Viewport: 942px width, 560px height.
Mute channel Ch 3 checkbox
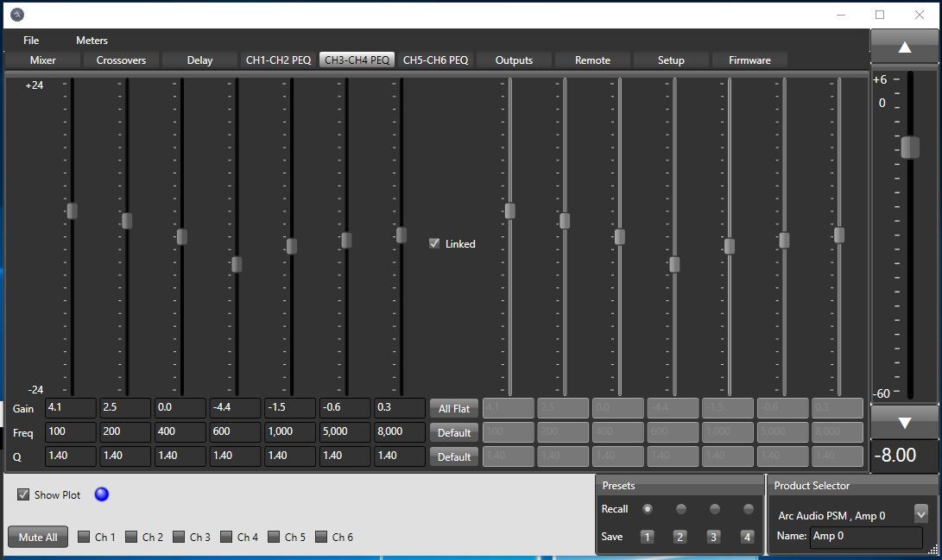click(x=179, y=537)
